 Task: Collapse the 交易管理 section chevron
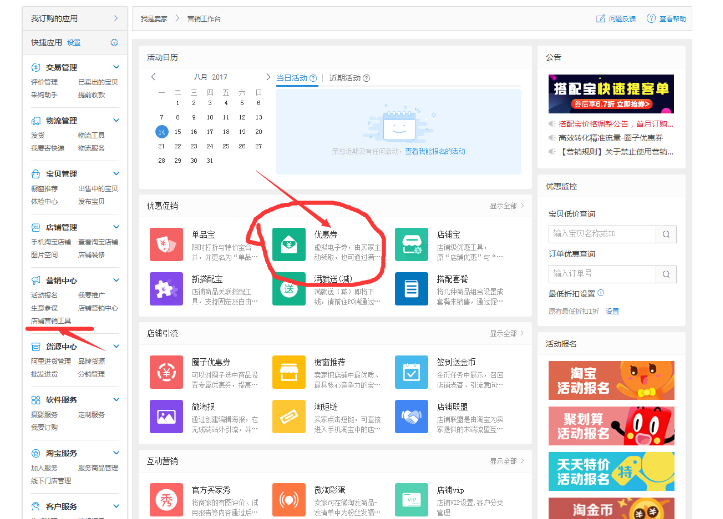(116, 67)
